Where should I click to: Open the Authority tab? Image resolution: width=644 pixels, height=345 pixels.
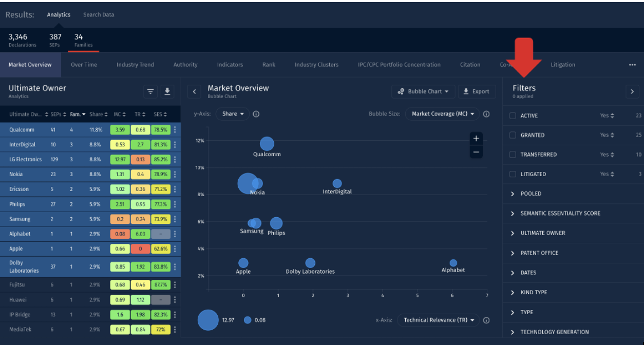[185, 65]
